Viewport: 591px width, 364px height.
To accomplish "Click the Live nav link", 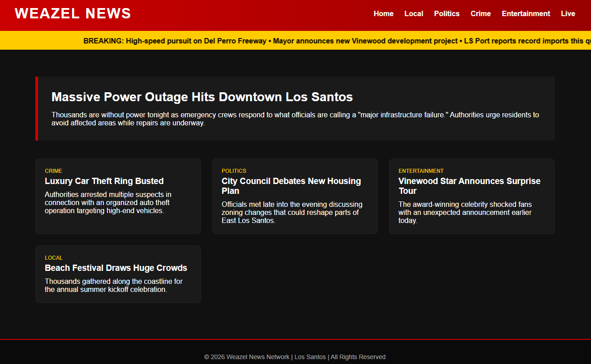I will pos(568,13).
